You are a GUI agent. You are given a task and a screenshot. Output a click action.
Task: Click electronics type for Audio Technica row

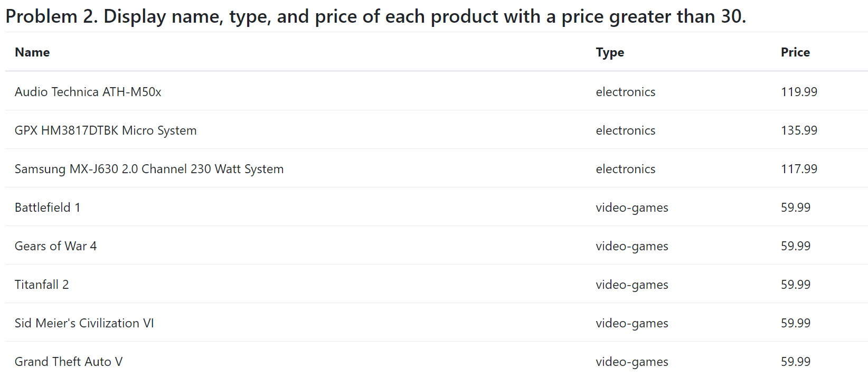(626, 92)
